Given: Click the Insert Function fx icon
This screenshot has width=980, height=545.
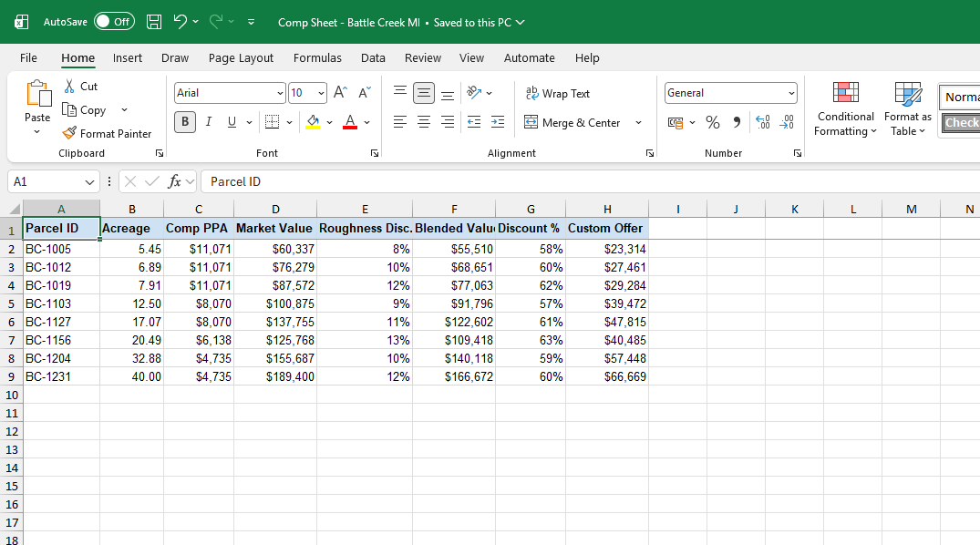Looking at the screenshot, I should [174, 181].
